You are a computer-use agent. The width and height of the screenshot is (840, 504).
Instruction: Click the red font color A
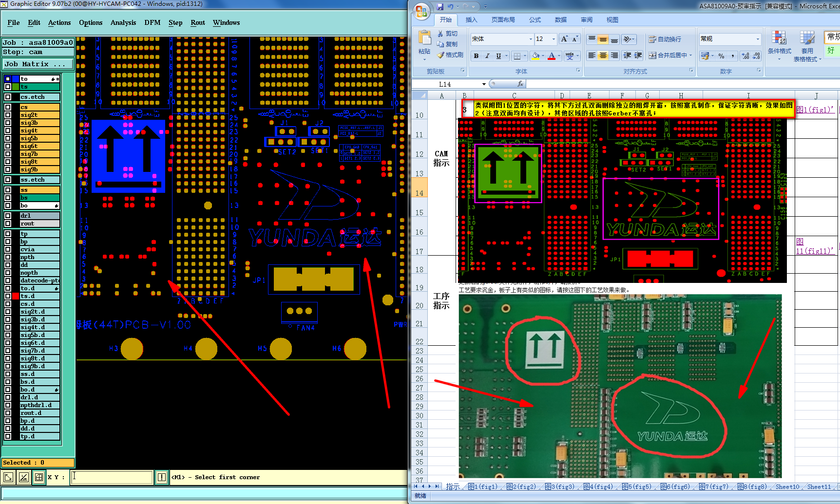(x=552, y=56)
